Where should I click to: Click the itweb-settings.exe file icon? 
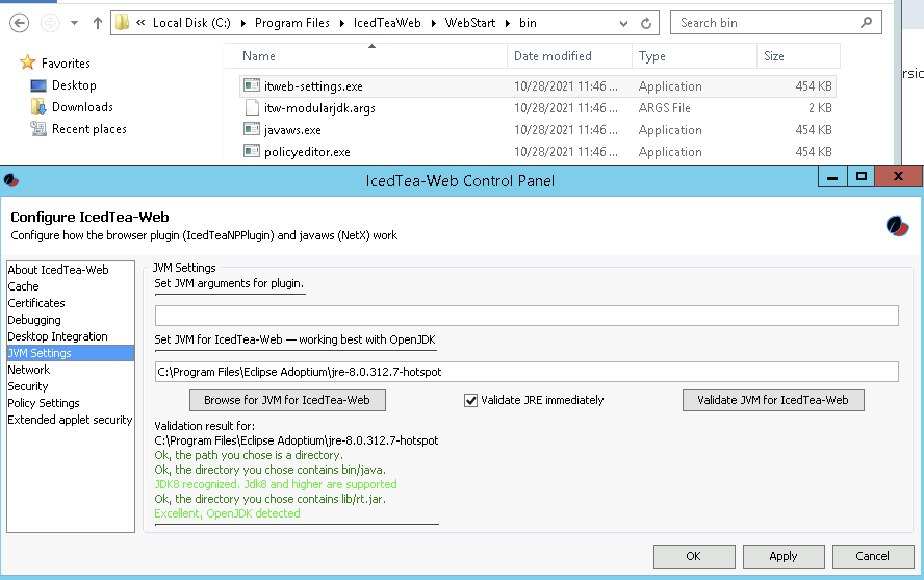252,85
